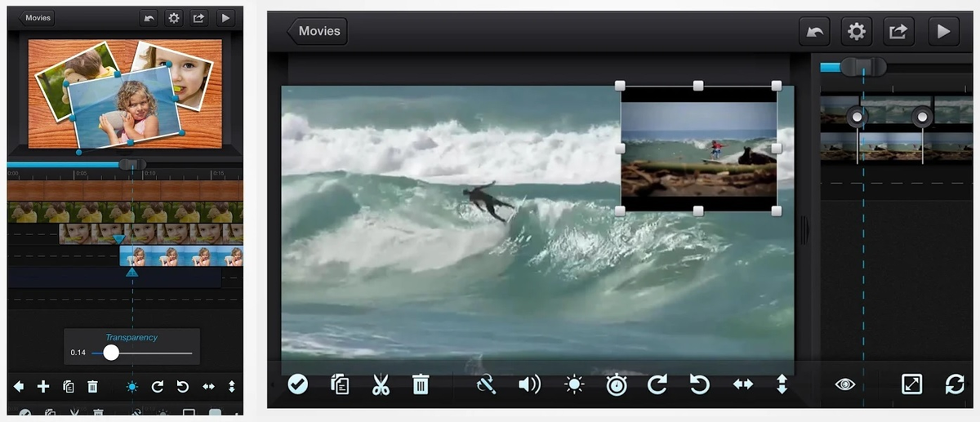Adjust the Transparency slider knob

[x=111, y=353]
